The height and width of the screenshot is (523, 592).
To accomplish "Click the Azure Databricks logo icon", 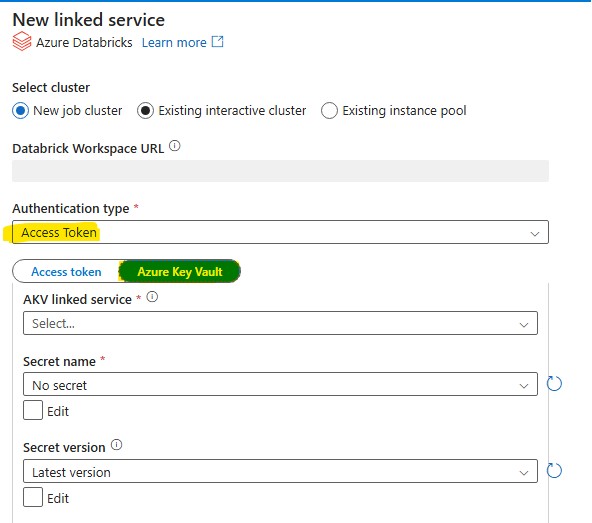I will click(x=22, y=41).
